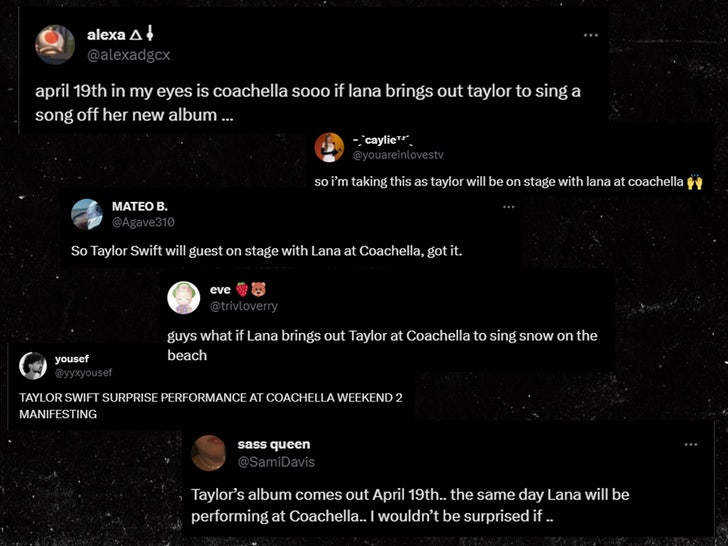Screen dimensions: 728x546
Task: Click caylie's profile picture
Action: [x=329, y=148]
